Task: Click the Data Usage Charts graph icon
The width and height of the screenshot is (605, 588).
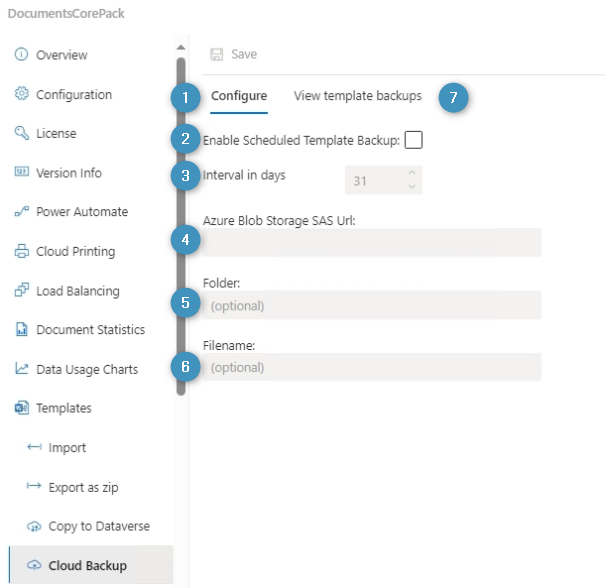Action: [x=21, y=369]
